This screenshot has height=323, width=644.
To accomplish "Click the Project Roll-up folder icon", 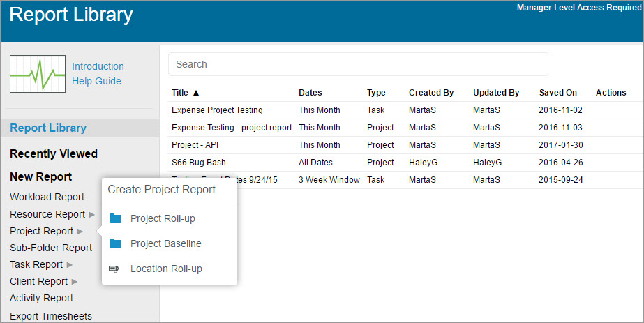I will coord(115,218).
